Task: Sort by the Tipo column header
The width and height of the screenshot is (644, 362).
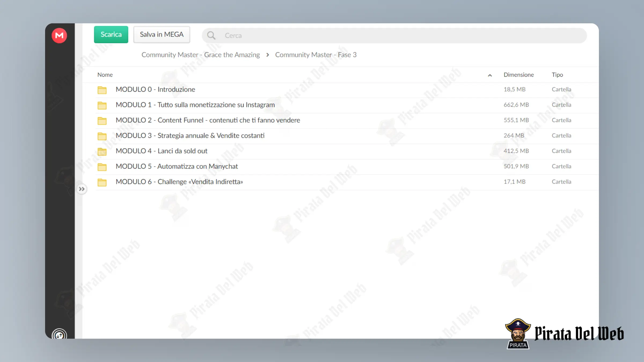Action: (x=557, y=75)
